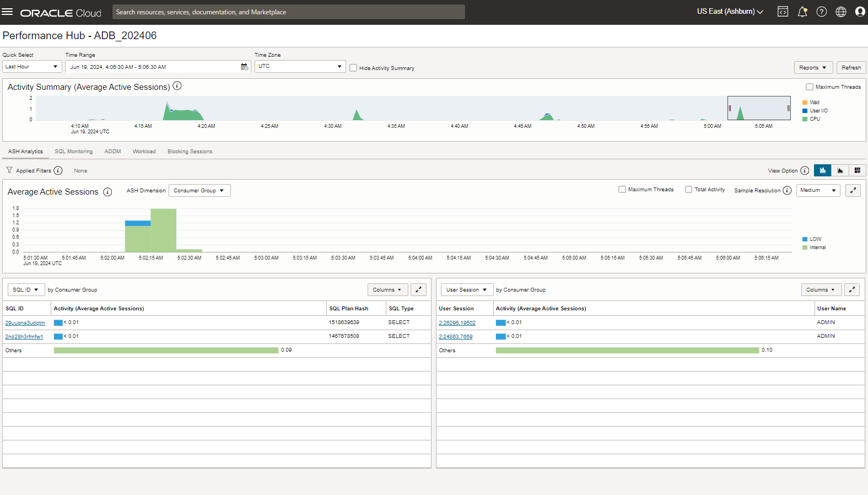Click the left handle of time selector
Screen dimensions: 868x495
point(730,108)
